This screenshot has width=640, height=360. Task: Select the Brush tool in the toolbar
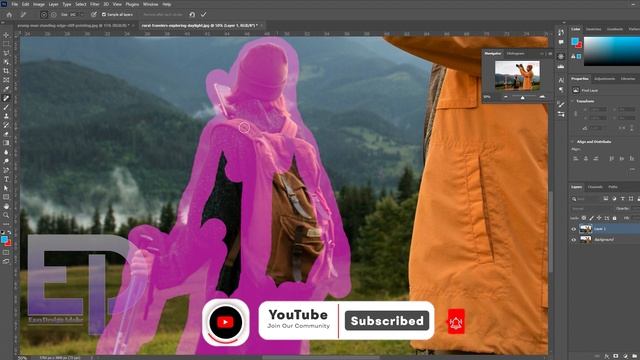6,107
